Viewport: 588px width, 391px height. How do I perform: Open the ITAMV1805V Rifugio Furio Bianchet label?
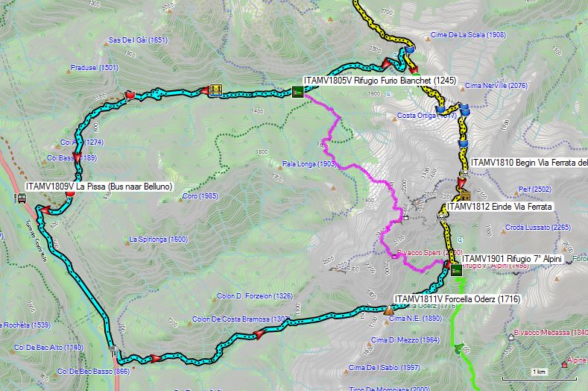[380, 81]
